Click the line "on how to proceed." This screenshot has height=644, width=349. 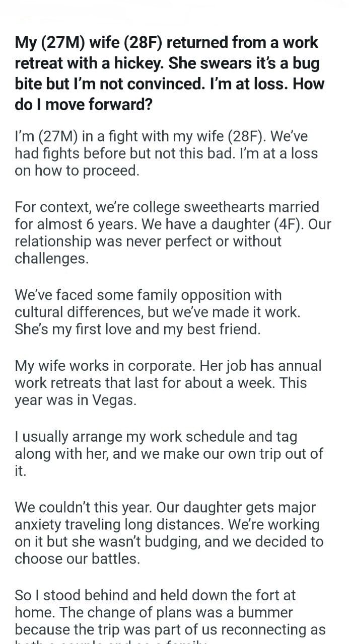[77, 171]
